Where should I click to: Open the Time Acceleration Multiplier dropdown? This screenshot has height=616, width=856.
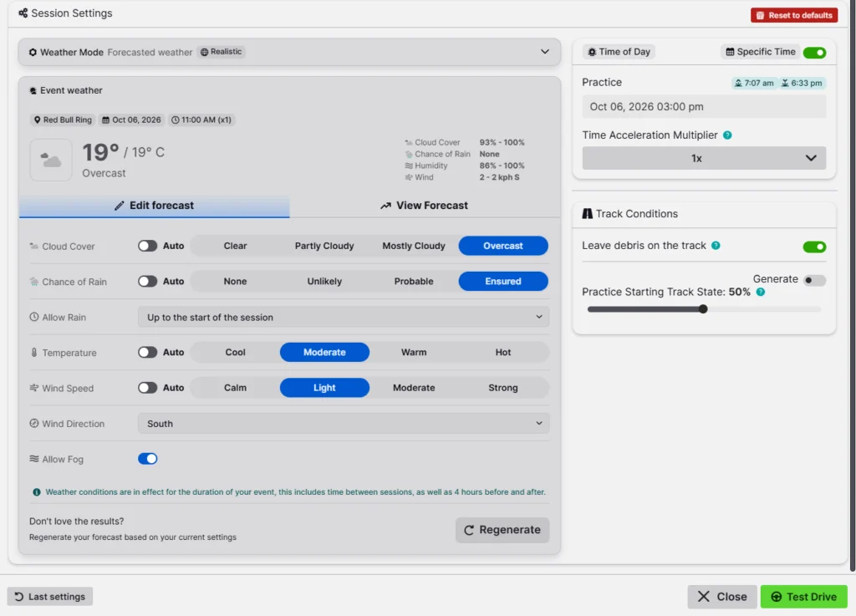point(704,158)
